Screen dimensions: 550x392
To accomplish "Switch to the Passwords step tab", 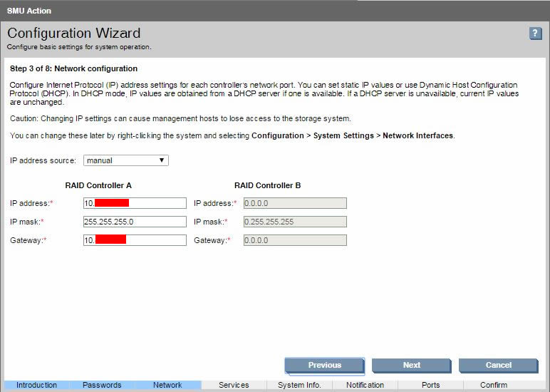I will point(102,385).
